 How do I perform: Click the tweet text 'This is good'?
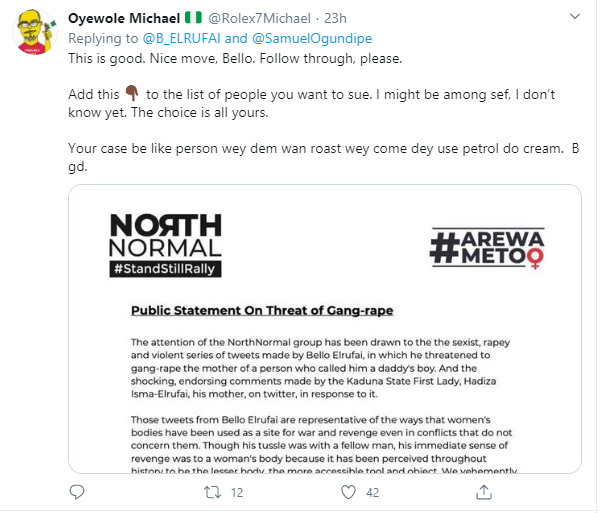coord(107,57)
